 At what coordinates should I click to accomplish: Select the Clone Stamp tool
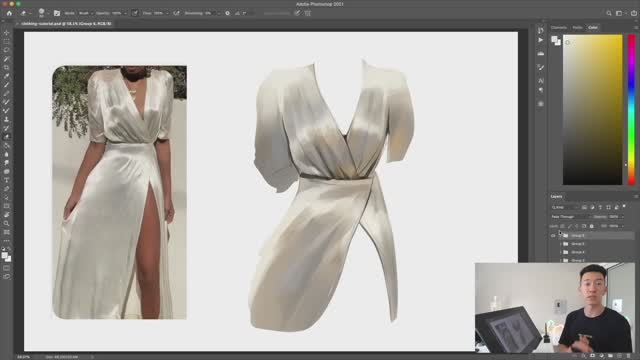(6, 119)
